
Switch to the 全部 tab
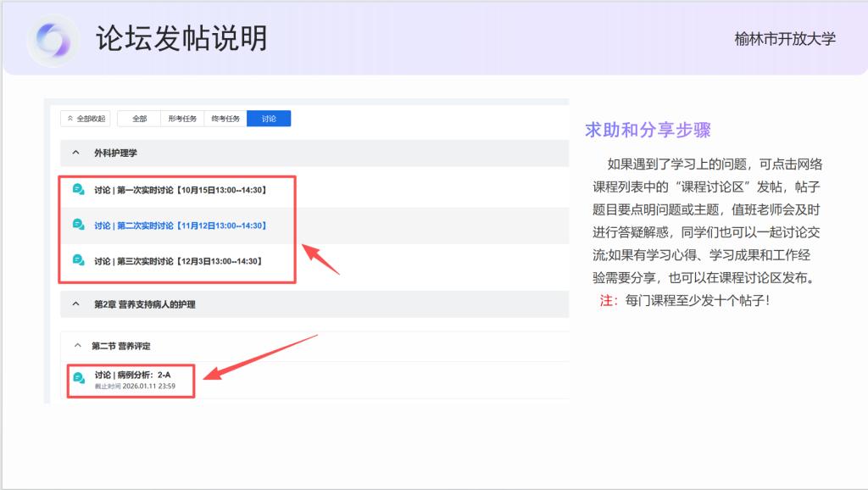click(x=139, y=119)
